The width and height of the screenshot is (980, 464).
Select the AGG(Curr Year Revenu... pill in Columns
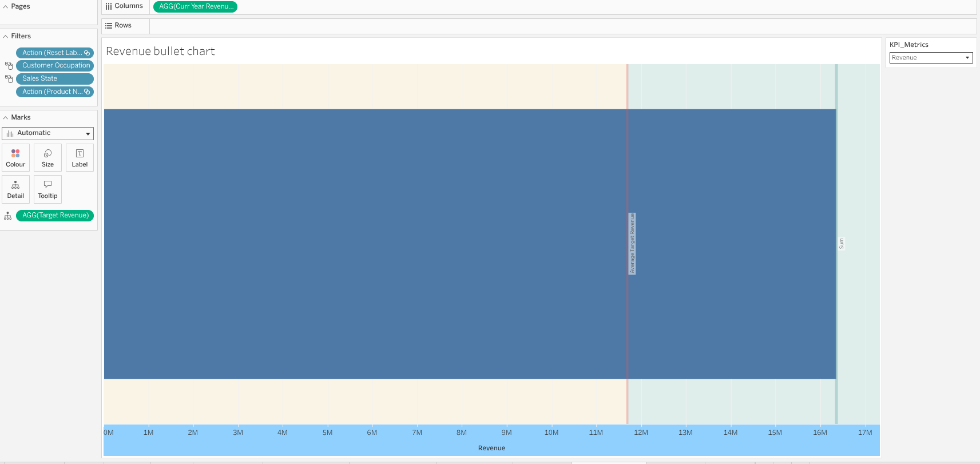[195, 7]
